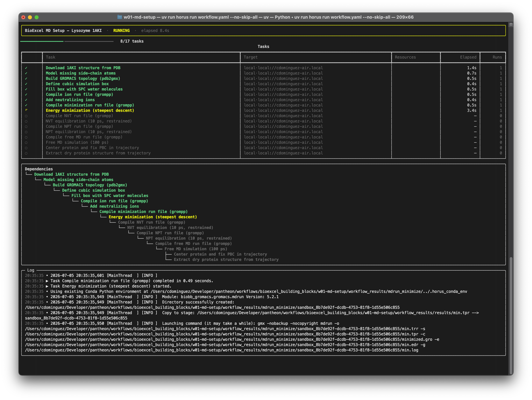This screenshot has height=400, width=532.
Task: Click the target cell of Add neutralizing ions row
Action: (283, 100)
